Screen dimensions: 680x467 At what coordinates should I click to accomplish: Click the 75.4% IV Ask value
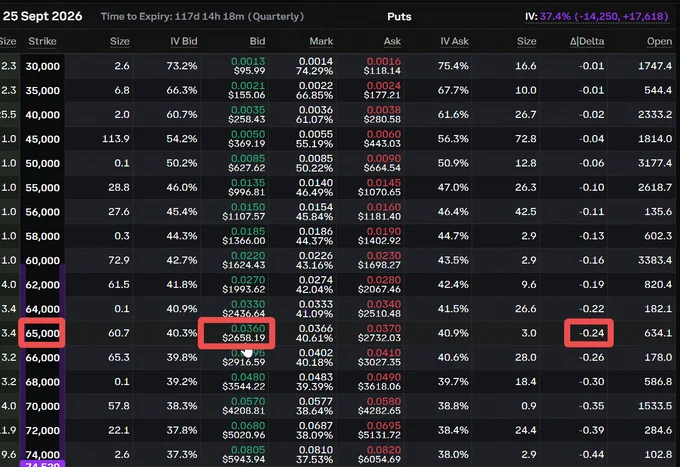click(453, 66)
